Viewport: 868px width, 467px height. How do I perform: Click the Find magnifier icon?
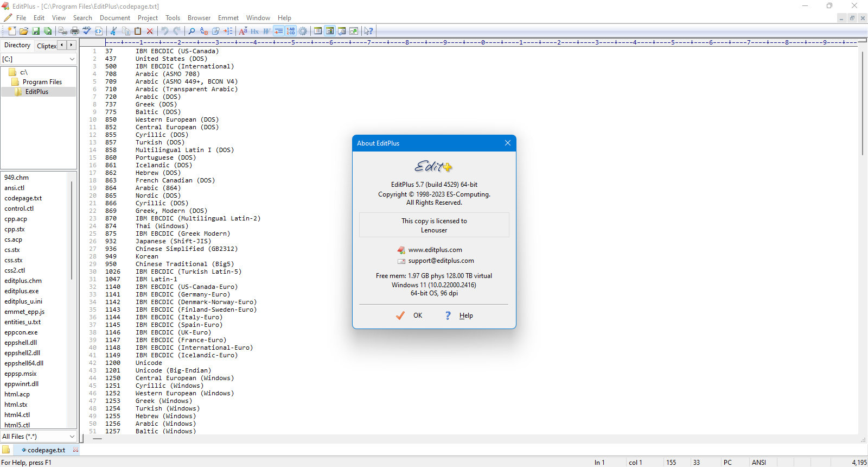[192, 31]
